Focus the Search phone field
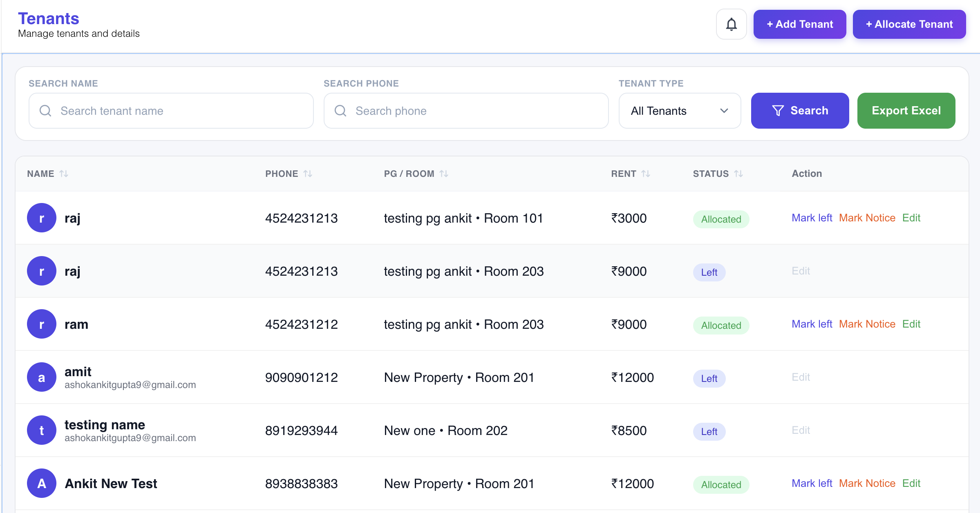The height and width of the screenshot is (513, 980). click(x=466, y=111)
